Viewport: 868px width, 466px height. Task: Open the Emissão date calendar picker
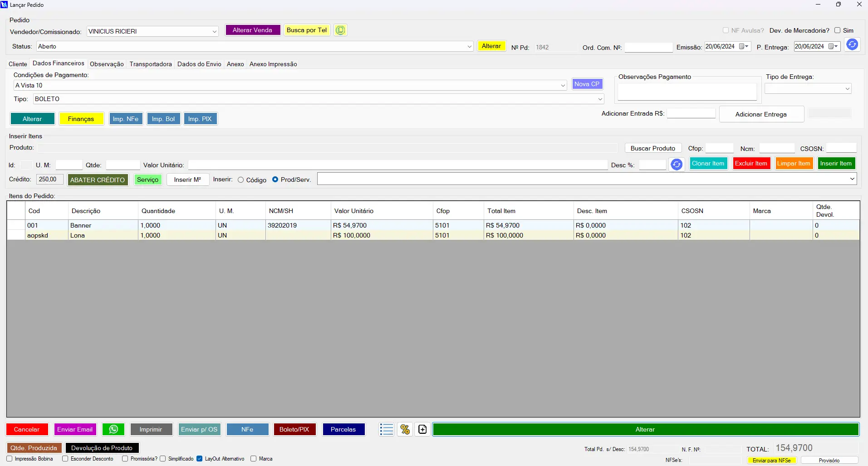[744, 47]
